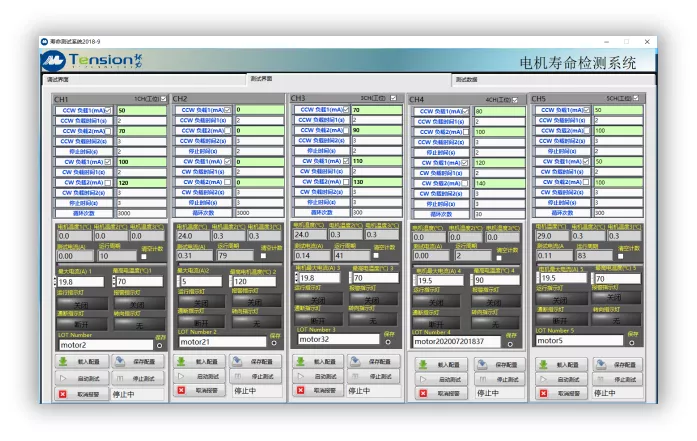Click the LOT Number 4 input field
697x441 pixels.
click(455, 342)
